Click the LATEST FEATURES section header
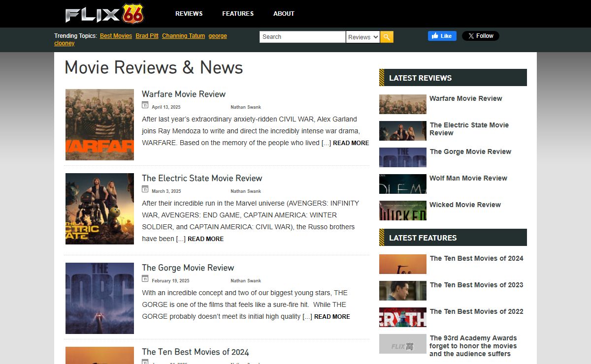 tap(453, 238)
